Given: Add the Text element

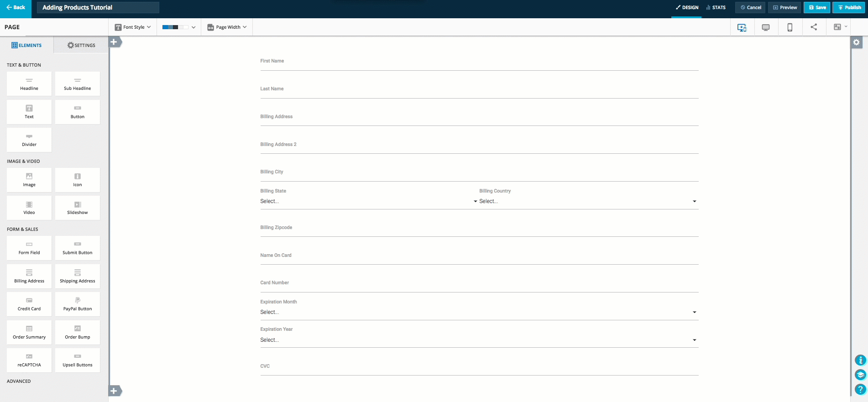Looking at the screenshot, I should coord(29,112).
